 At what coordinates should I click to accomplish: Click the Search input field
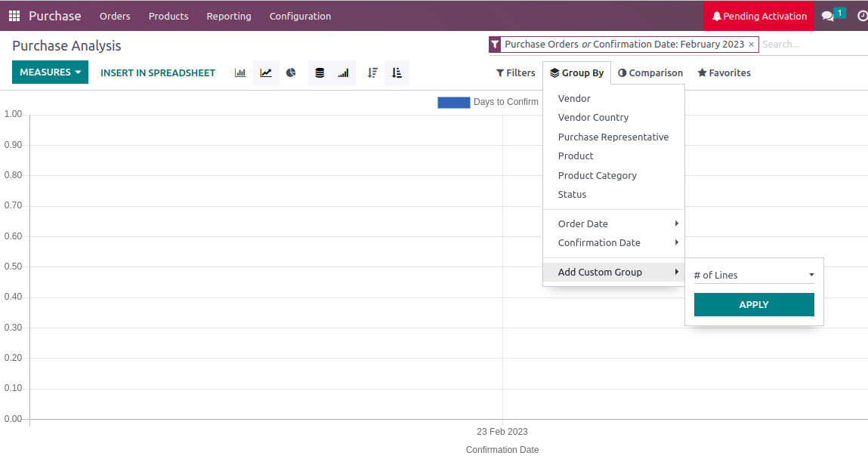point(812,45)
